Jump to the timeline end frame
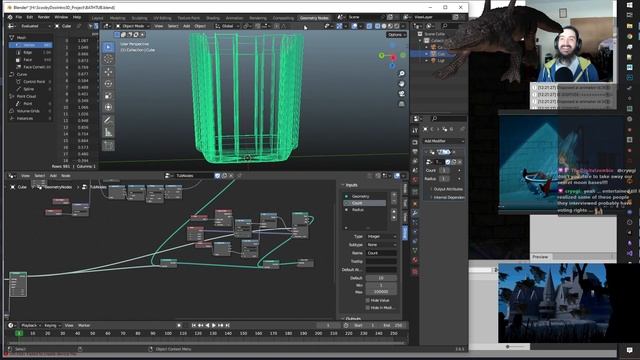This screenshot has width=640, height=360. [228, 325]
